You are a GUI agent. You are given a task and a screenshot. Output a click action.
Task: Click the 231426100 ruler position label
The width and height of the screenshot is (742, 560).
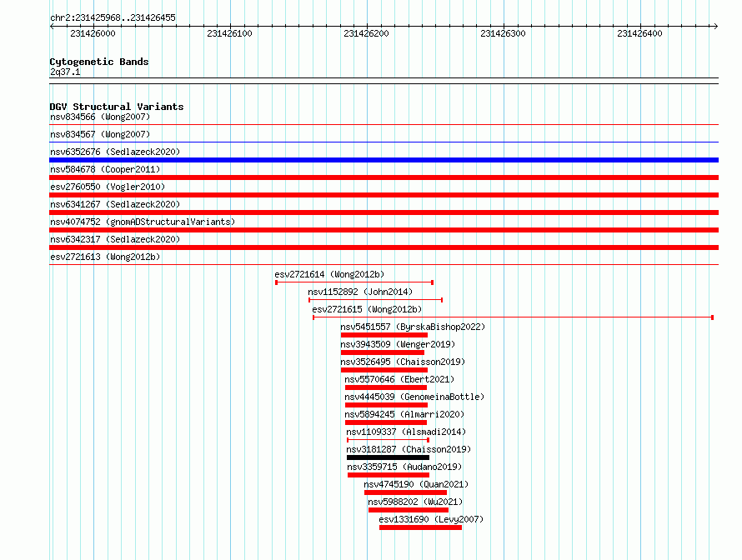(x=229, y=33)
